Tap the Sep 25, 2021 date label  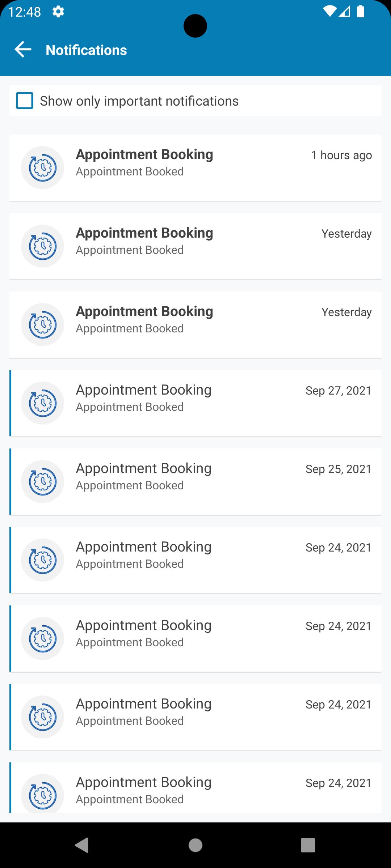[x=339, y=469]
